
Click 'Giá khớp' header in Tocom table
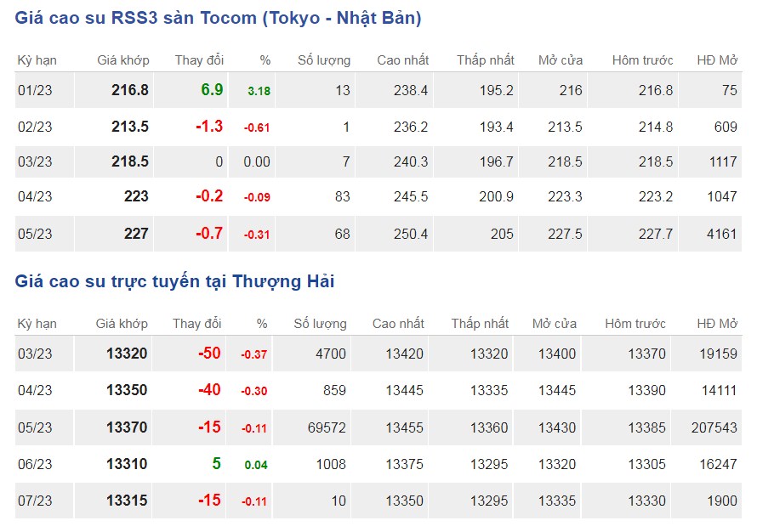(x=123, y=60)
